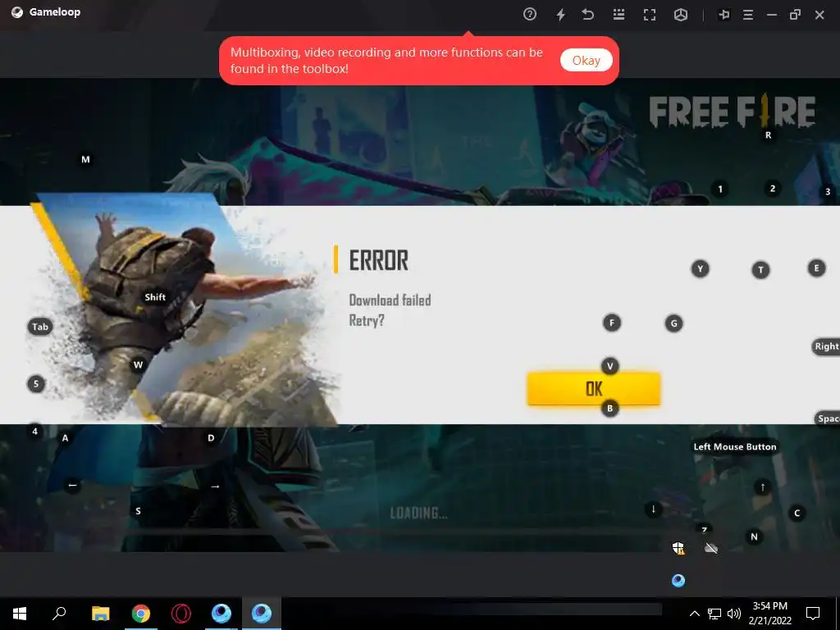Image resolution: width=840 pixels, height=630 pixels.
Task: Open the hamburger menu in title bar
Action: (748, 15)
